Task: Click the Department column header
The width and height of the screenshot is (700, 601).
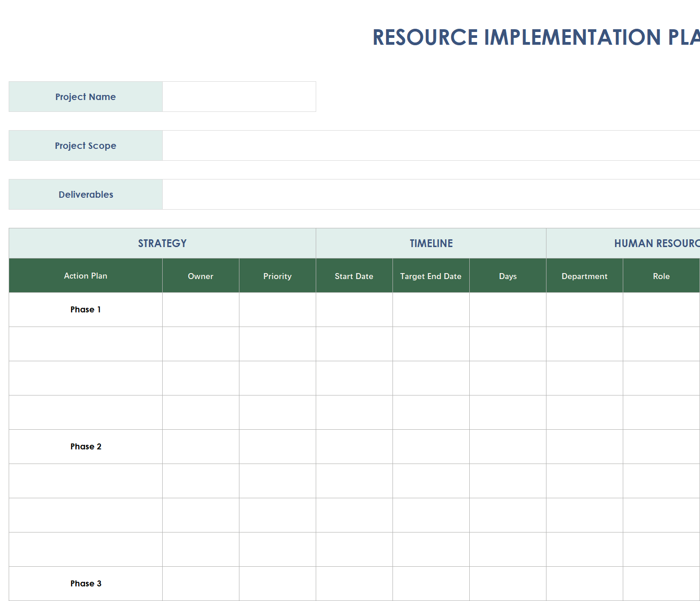Action: 584,275
